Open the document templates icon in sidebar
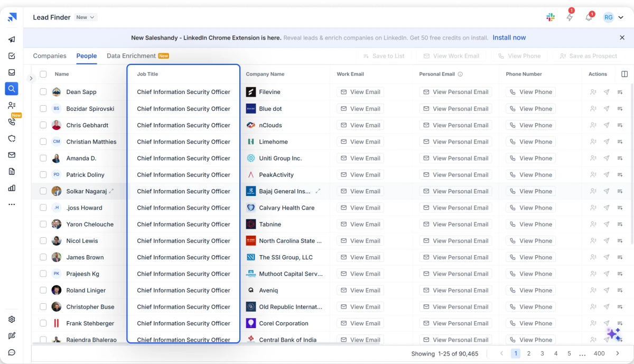 (12, 171)
